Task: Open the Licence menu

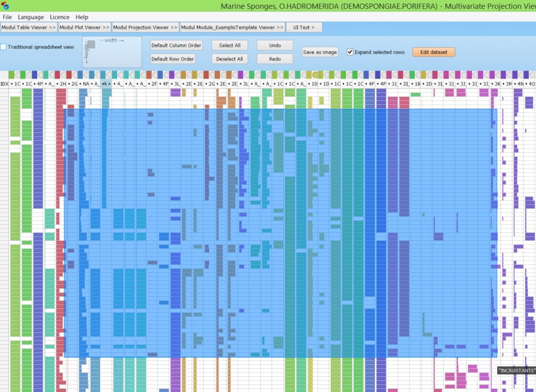Action: [x=60, y=17]
